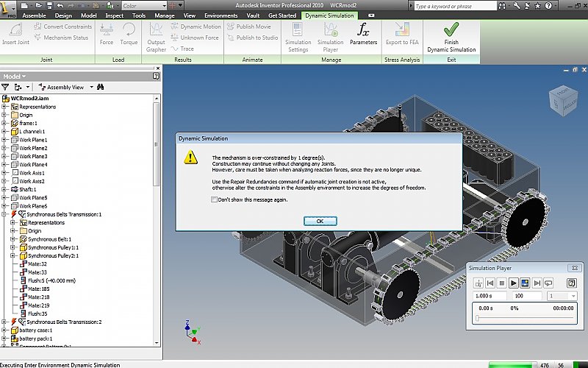This screenshot has width=588, height=368.
Task: Collapse Synchronous Belts Transmission:1 node
Action: click(4, 214)
